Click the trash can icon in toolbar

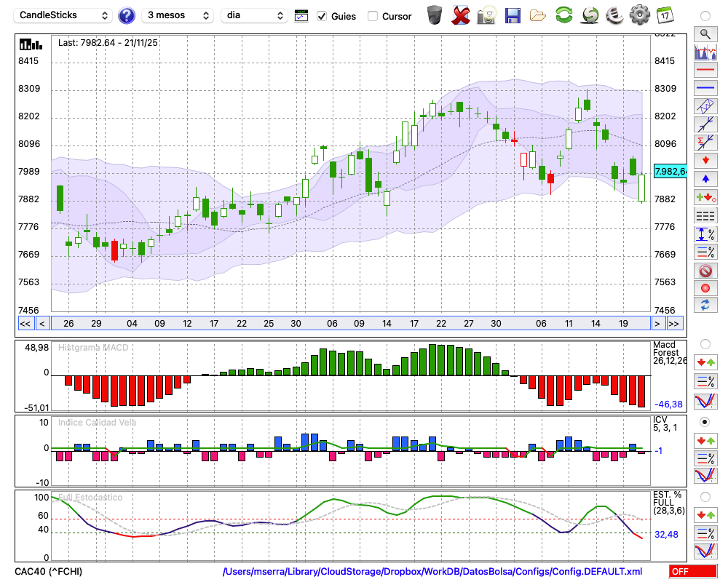435,15
